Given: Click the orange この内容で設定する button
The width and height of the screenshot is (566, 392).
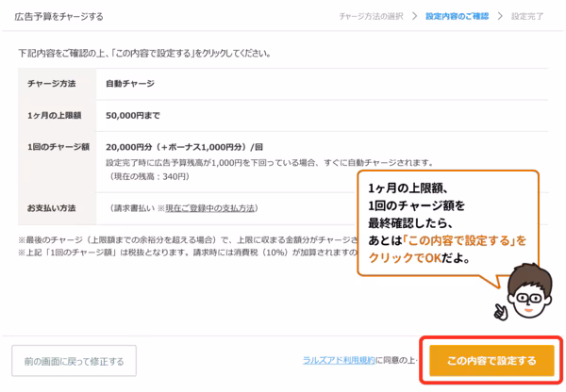Looking at the screenshot, I should coord(491,360).
